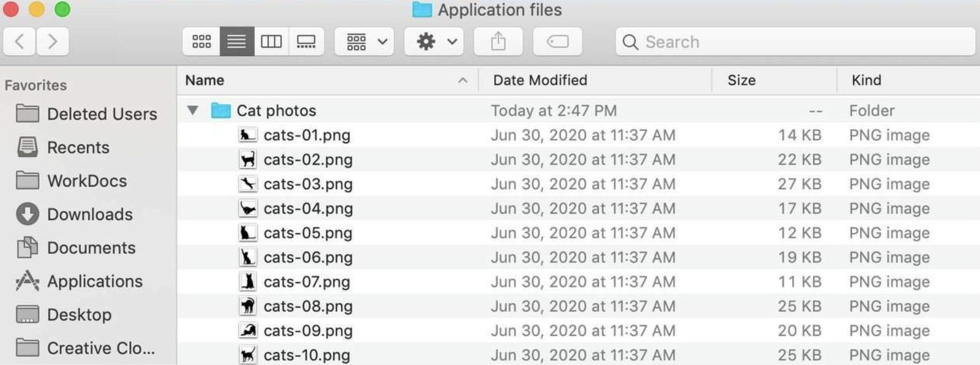The image size is (980, 365).
Task: Select the cats-03.png file row
Action: pos(579,184)
